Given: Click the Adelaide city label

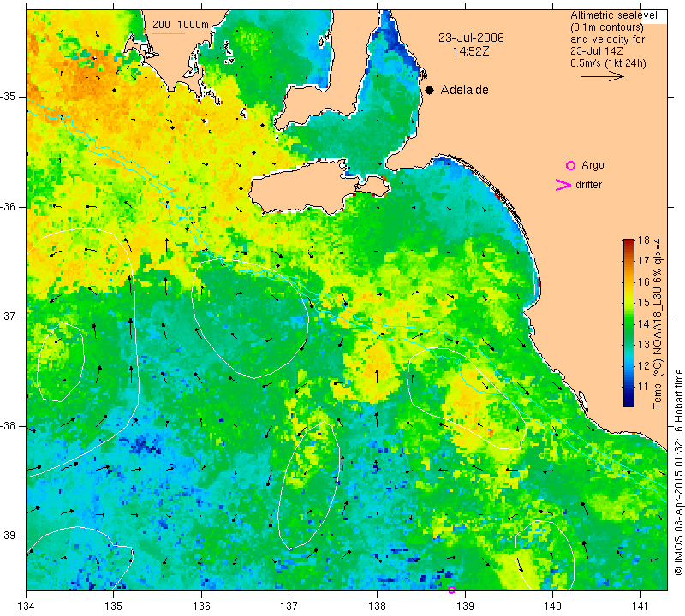Looking at the screenshot, I should coord(464,90).
